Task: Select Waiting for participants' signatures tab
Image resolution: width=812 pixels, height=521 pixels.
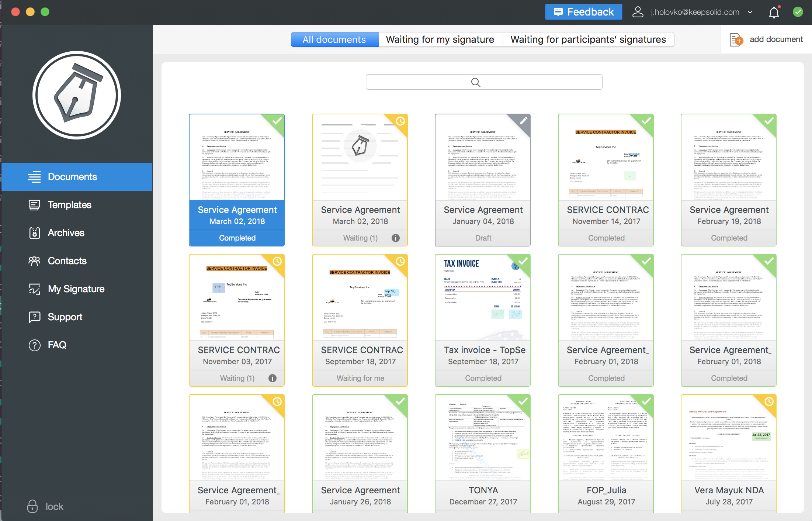Action: tap(588, 39)
